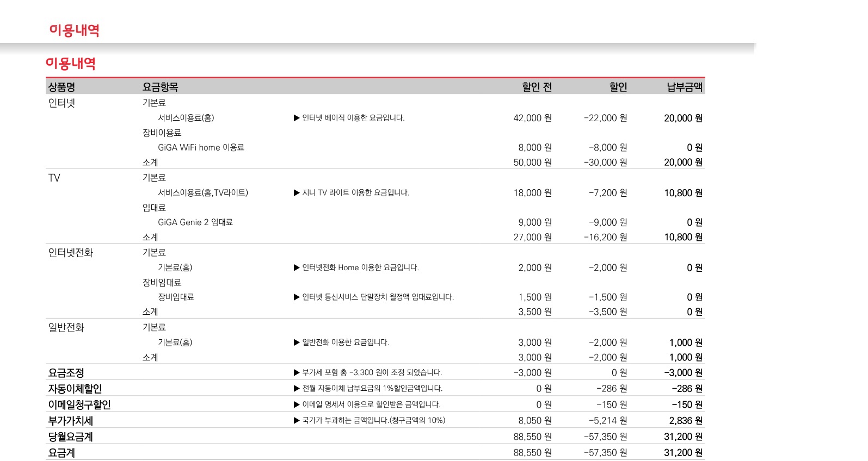Screen dimensions: 868x461
Task: Select the TV product row label
Action: point(54,178)
